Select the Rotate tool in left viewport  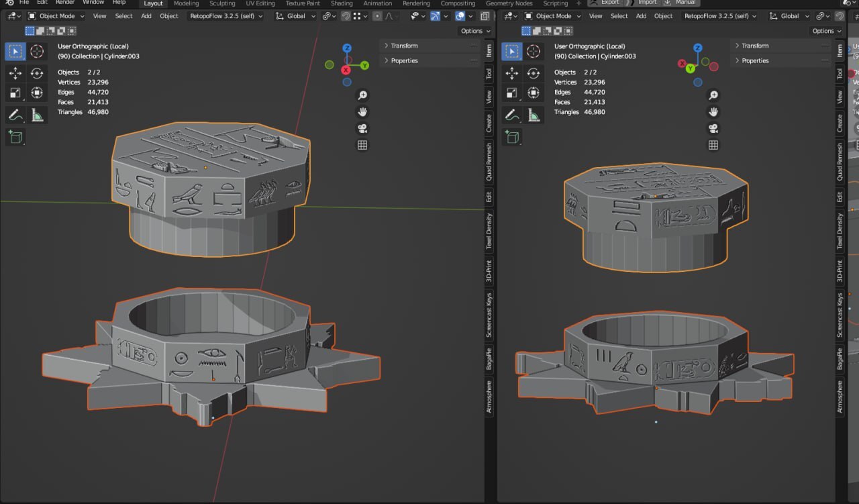(x=37, y=72)
